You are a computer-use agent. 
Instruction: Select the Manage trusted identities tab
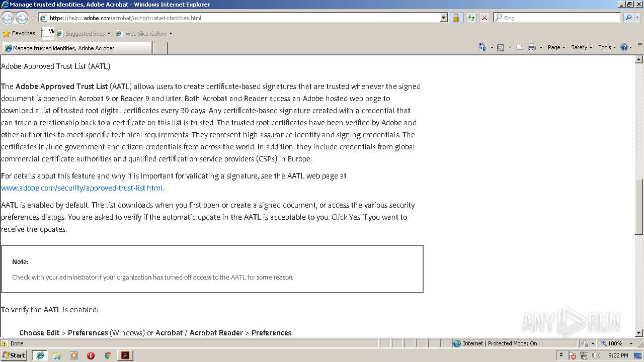pos(76,48)
